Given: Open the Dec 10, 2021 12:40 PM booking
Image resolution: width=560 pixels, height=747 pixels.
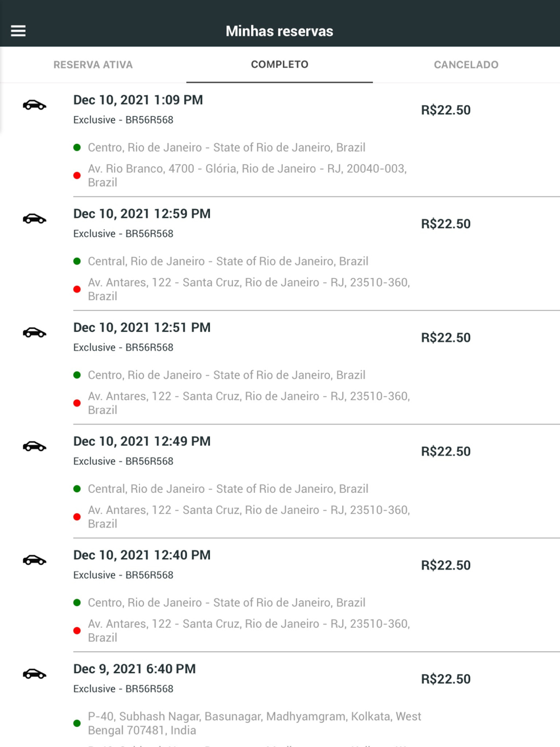Looking at the screenshot, I should tap(142, 555).
